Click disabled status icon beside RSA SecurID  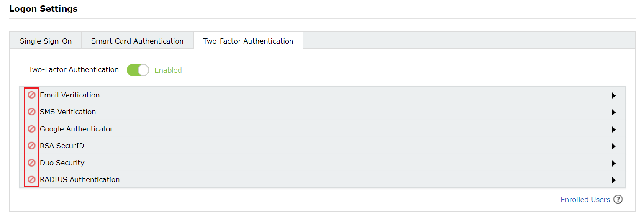pyautogui.click(x=31, y=146)
